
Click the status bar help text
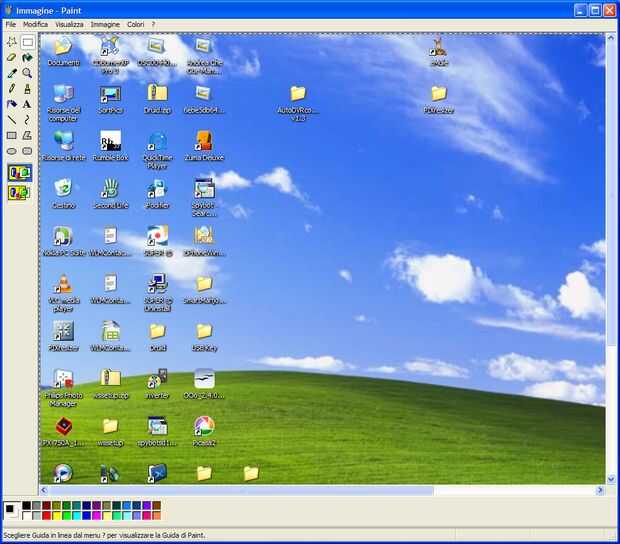[x=104, y=535]
